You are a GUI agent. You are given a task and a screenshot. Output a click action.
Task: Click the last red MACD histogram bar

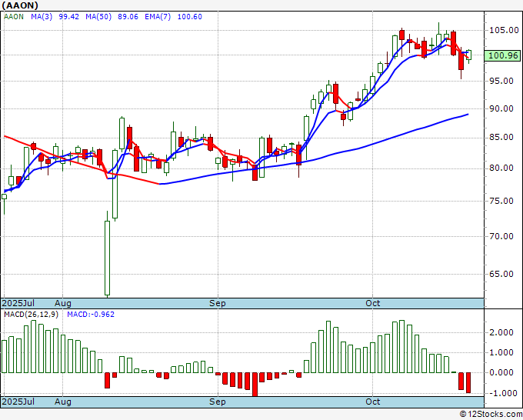click(x=468, y=382)
